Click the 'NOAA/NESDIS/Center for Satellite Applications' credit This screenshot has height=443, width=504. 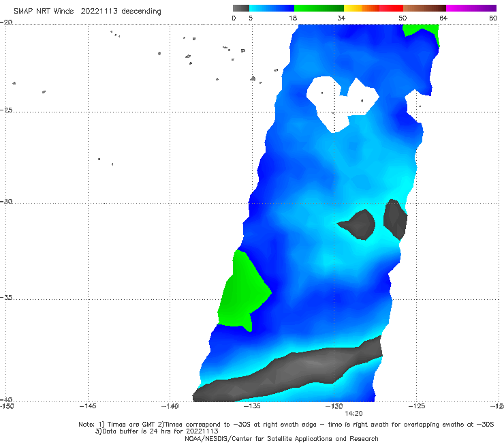click(x=281, y=438)
